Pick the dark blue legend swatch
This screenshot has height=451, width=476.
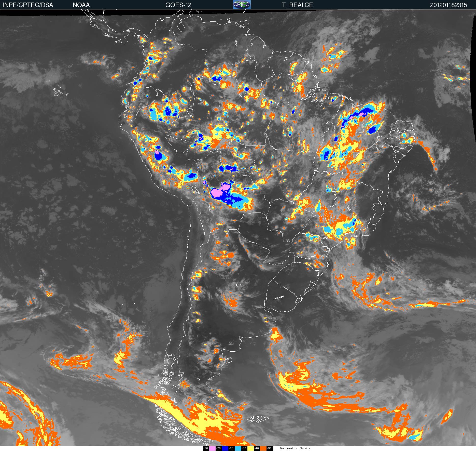pos(225,448)
